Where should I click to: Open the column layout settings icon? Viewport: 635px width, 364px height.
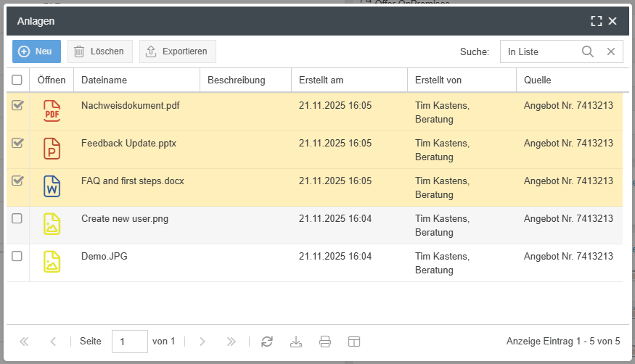354,342
